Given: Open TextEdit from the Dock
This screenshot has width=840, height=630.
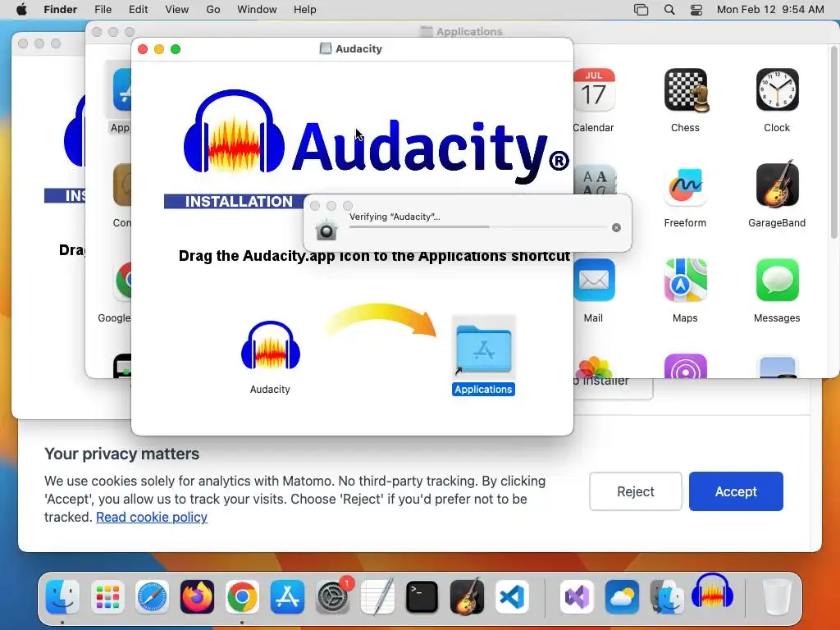Looking at the screenshot, I should (x=377, y=596).
